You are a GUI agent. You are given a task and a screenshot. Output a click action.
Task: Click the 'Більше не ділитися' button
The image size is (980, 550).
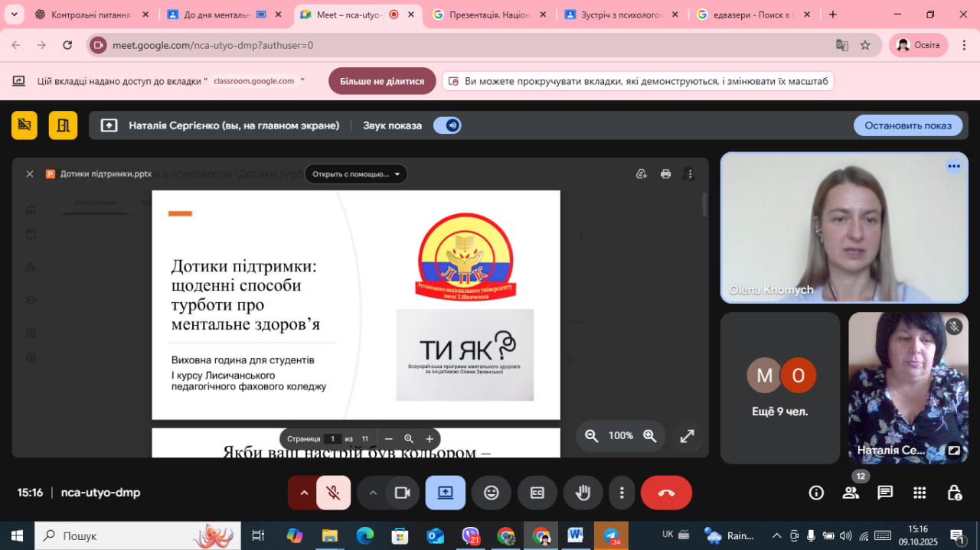pos(382,81)
